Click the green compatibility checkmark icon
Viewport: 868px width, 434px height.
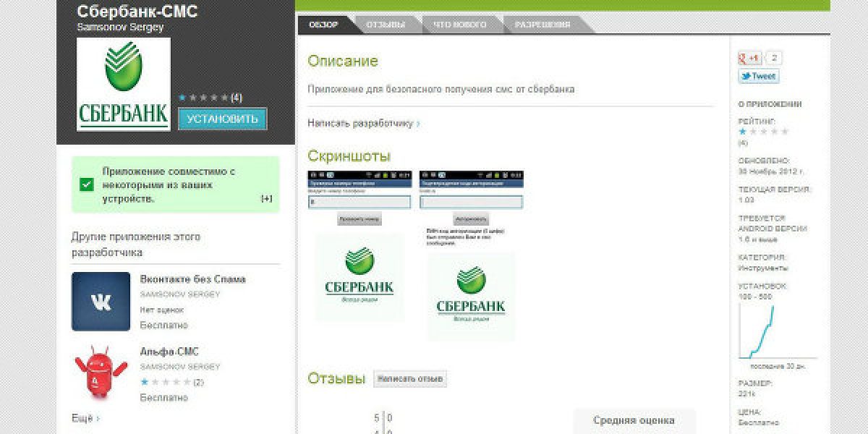pos(87,184)
